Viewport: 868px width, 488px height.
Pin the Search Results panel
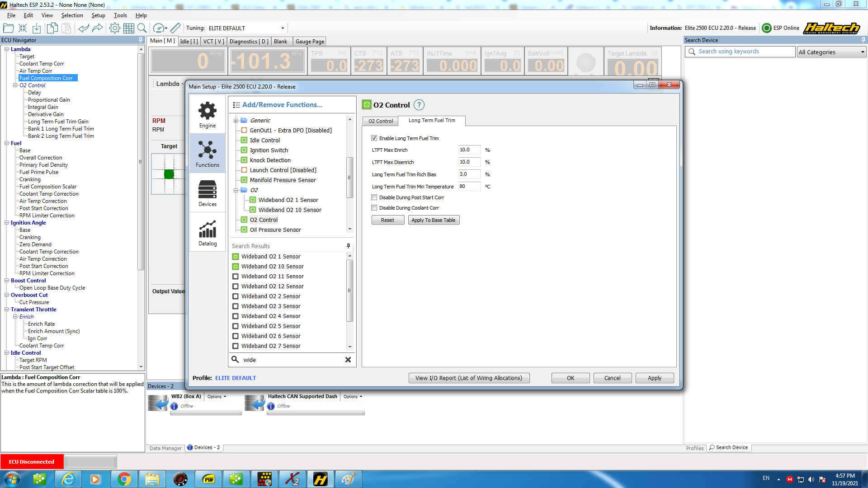click(348, 246)
